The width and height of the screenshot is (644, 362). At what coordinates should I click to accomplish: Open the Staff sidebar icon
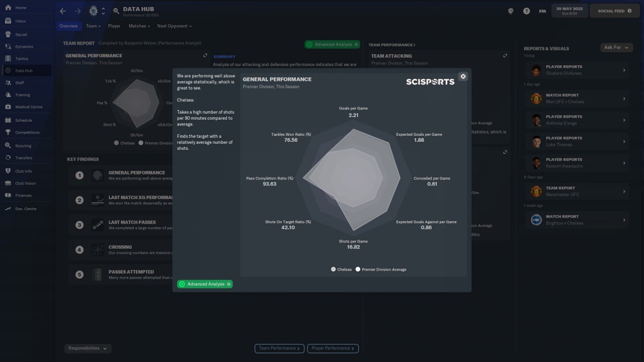pos(8,82)
